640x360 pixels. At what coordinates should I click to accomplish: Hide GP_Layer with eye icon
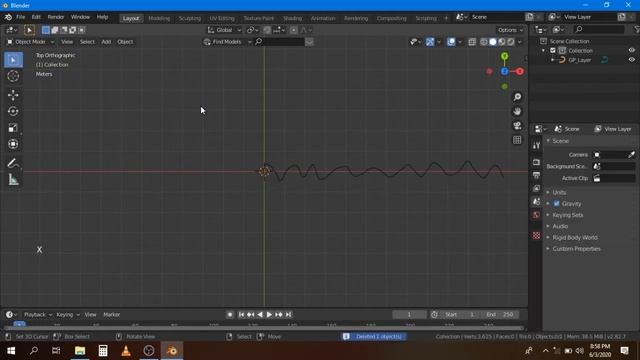(631, 60)
